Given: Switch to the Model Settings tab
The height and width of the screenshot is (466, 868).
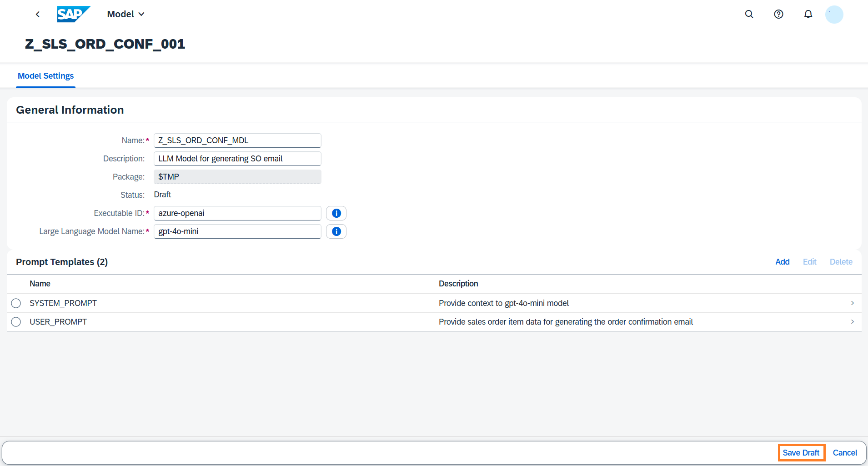Looking at the screenshot, I should [45, 76].
